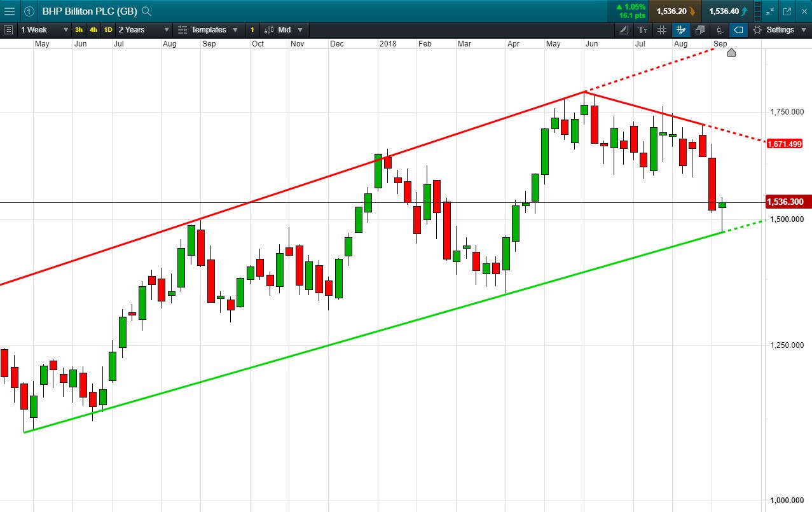Click the templates slider icon
The height and width of the screenshot is (512, 812).
[x=182, y=30]
